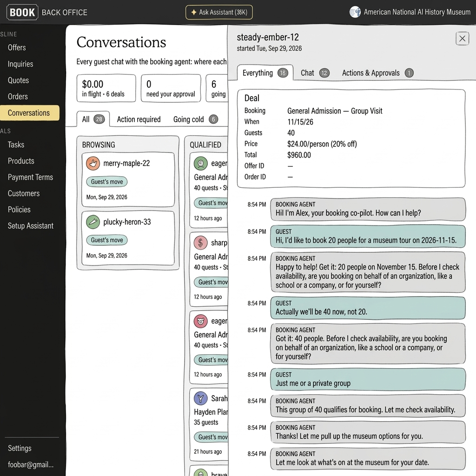
Task: Click the QUALIFIED column header
Action: click(x=205, y=145)
